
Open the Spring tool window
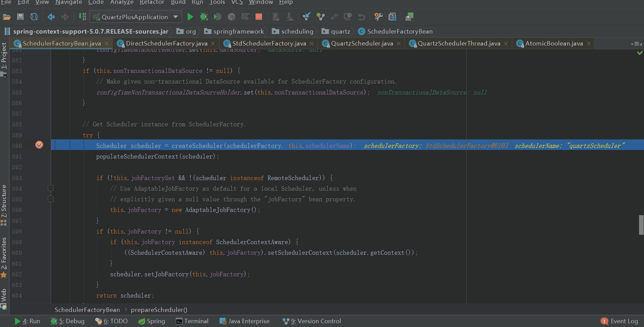tap(151, 321)
